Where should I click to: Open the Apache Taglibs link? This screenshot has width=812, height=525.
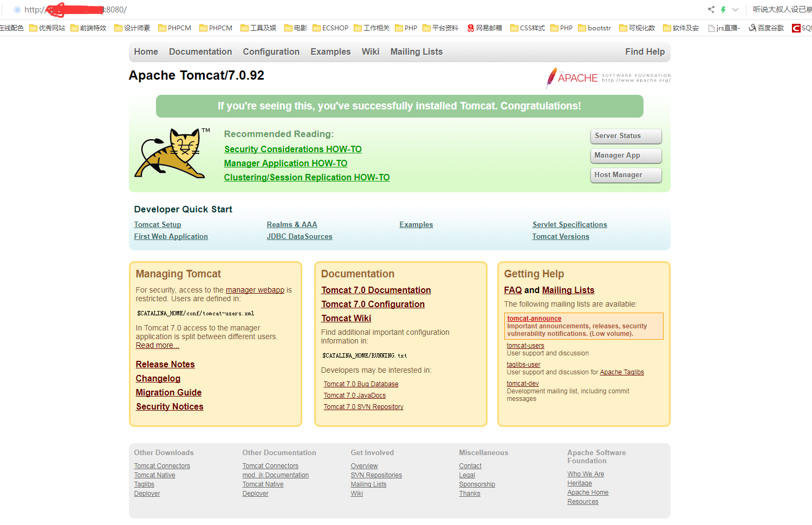click(x=622, y=372)
